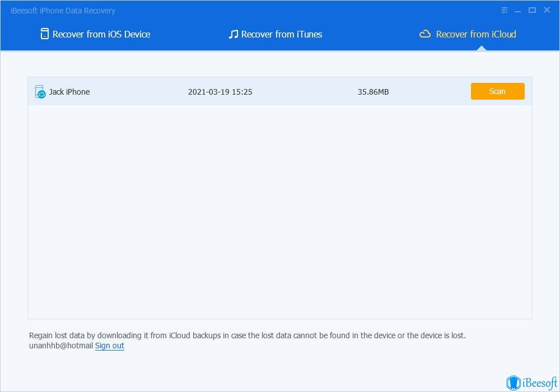Click the Regain lost data description text
This screenshot has width=560, height=392.
(x=247, y=335)
